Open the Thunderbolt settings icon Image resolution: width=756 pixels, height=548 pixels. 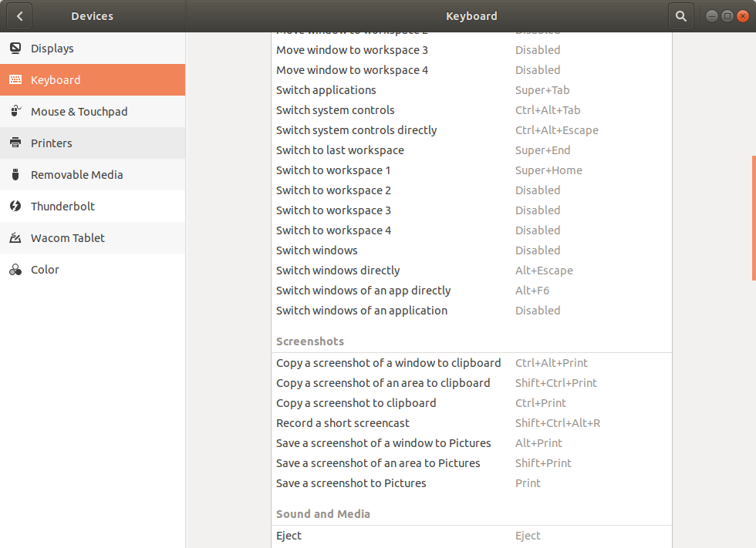point(17,206)
